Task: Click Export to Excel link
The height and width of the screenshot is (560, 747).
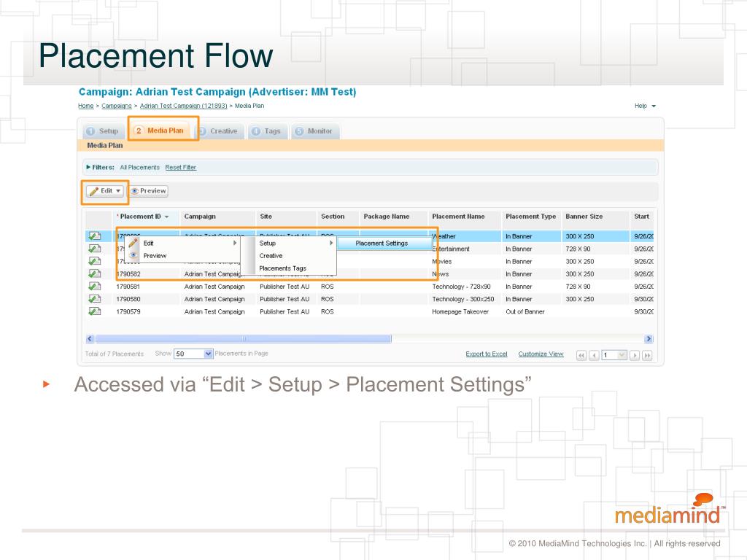Action: [x=487, y=354]
